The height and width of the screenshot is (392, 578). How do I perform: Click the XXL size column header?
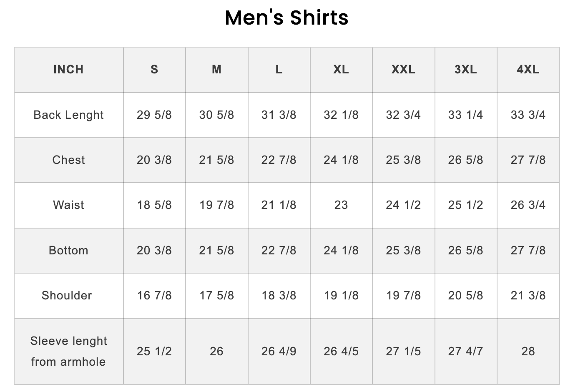coord(403,69)
